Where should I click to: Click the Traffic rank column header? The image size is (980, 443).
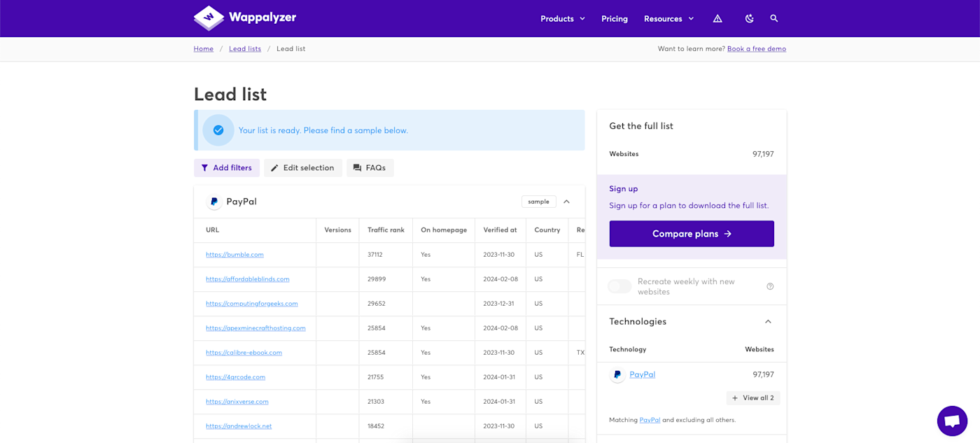point(386,230)
